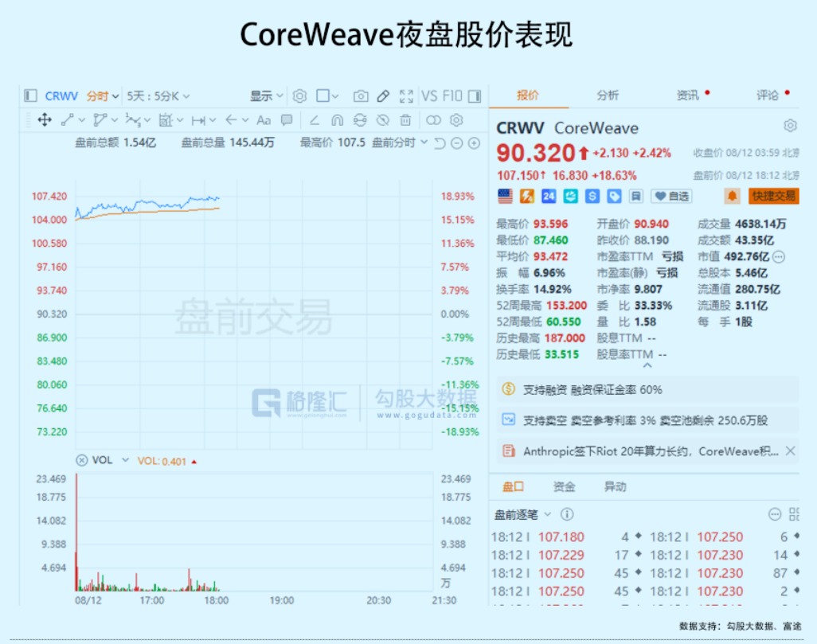817x644 pixels.
Task: Switch to the 评论 comments tab
Action: [768, 96]
